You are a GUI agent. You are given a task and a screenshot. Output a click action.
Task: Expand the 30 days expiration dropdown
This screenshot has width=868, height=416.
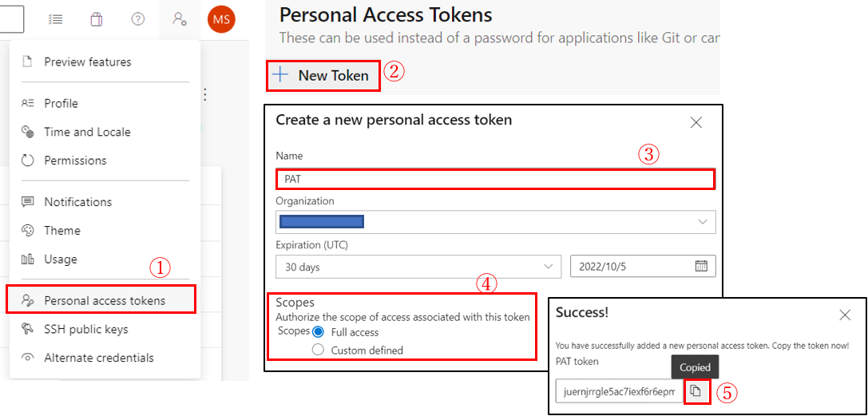coord(418,267)
